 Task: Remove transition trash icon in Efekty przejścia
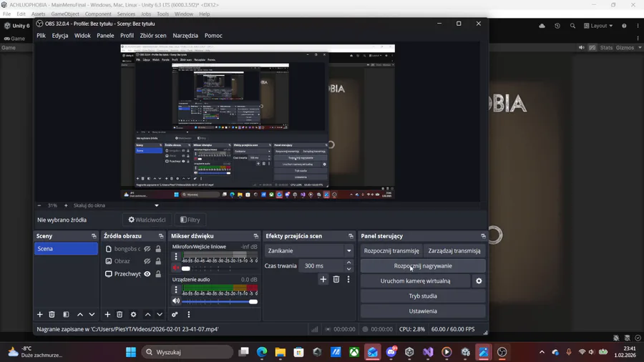coord(336,280)
